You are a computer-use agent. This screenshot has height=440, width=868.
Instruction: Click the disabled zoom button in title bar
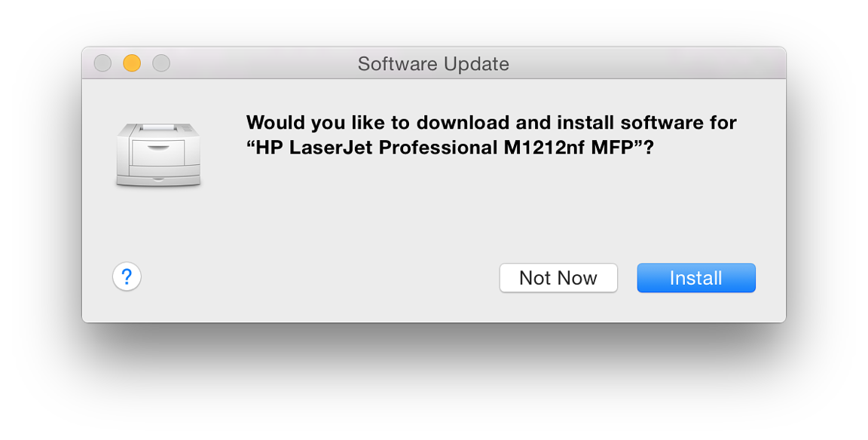coord(161,63)
